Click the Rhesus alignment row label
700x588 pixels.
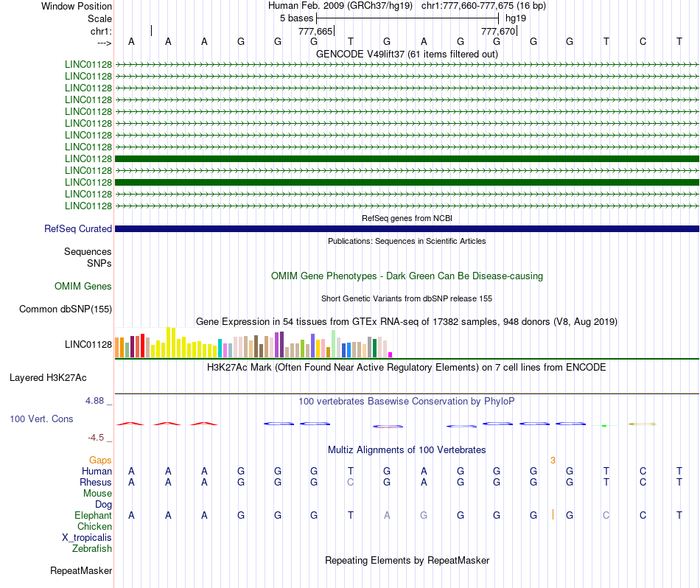click(96, 482)
